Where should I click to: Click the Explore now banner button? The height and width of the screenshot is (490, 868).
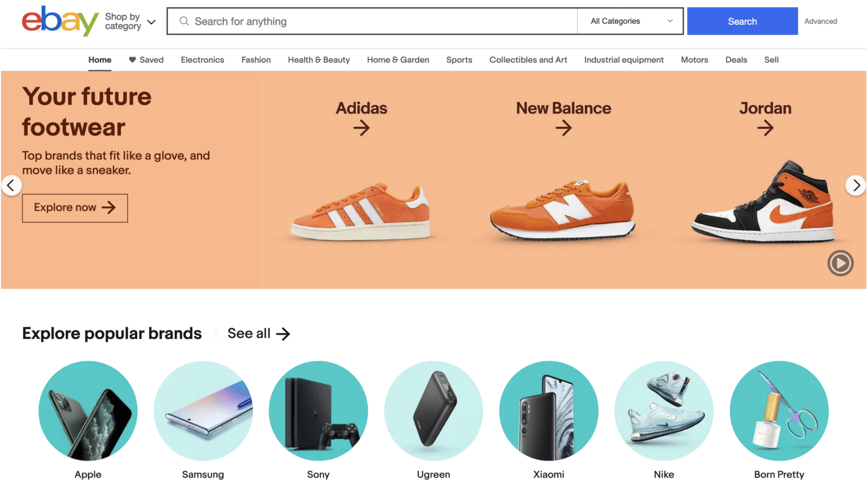(75, 207)
